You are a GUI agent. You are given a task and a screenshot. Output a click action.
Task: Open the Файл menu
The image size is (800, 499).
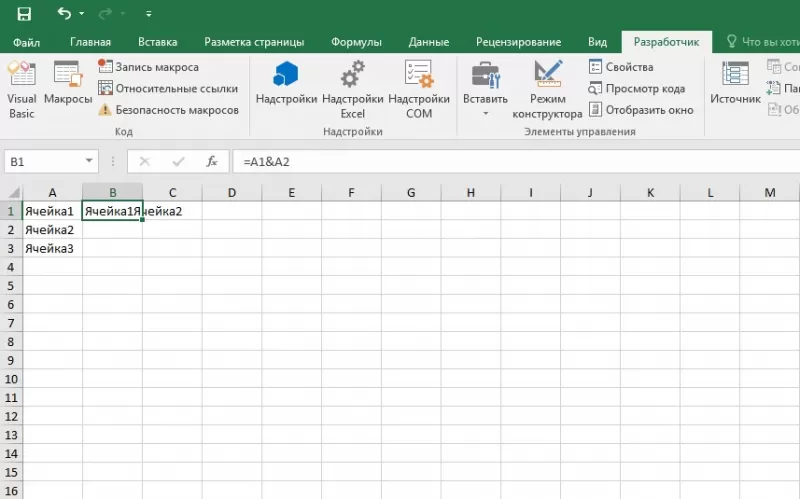pos(27,42)
